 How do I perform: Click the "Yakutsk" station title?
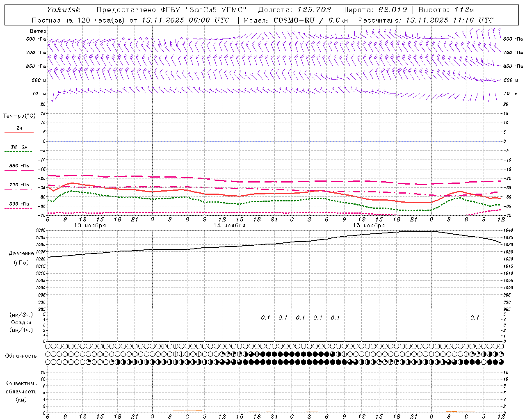coord(63,9)
